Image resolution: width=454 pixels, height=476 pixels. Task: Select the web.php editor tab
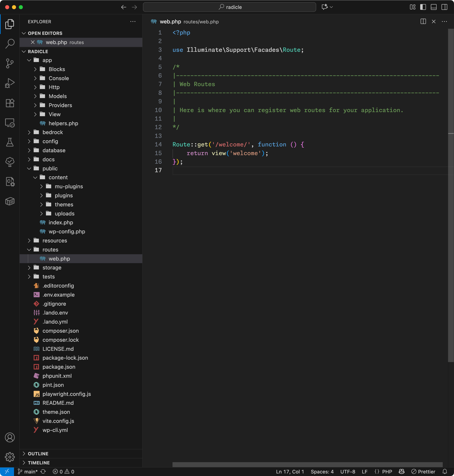pos(170,22)
